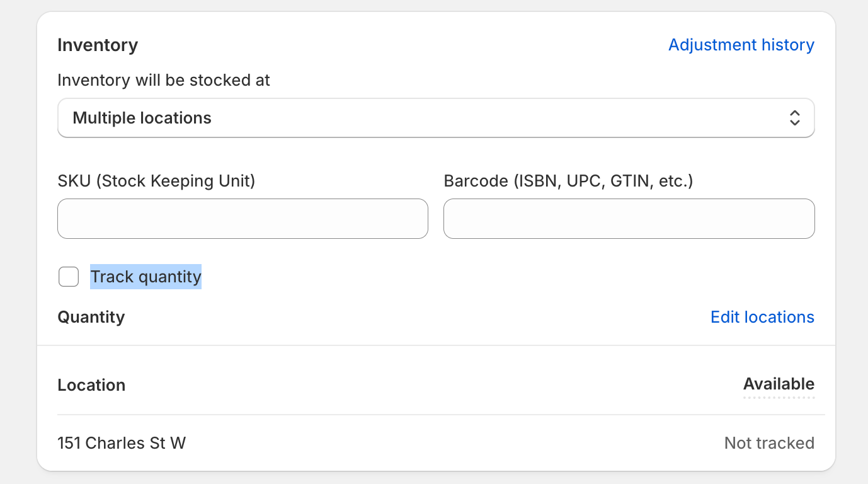Expand the Multiple locations dropdown
This screenshot has width=868, height=484.
click(x=435, y=118)
